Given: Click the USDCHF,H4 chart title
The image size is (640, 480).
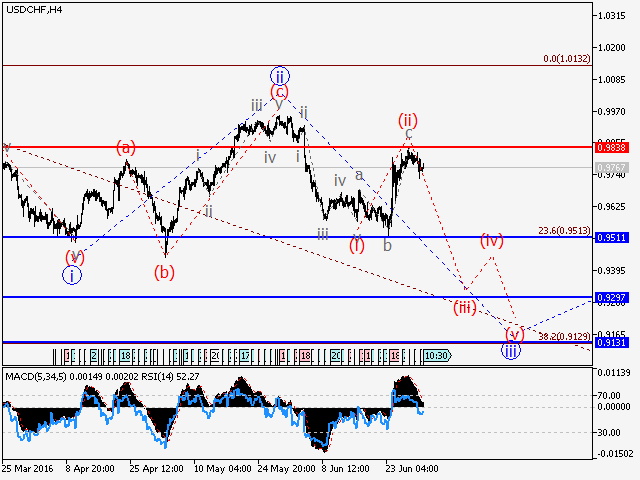Looking at the screenshot, I should pos(34,9).
